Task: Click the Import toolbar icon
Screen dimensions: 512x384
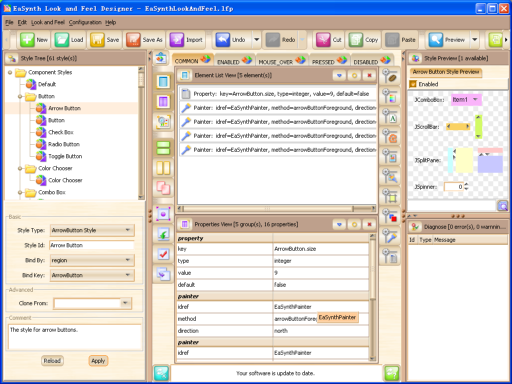Action: (x=177, y=40)
